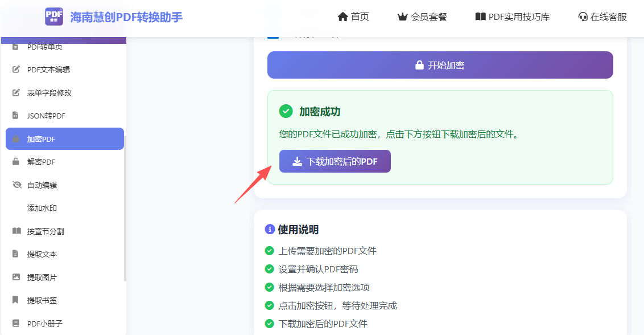Select 添加水印 in the sidebar

[x=65, y=208]
